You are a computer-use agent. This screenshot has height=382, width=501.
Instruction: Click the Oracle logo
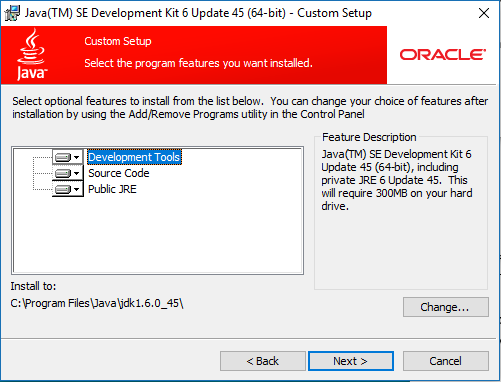click(x=443, y=55)
